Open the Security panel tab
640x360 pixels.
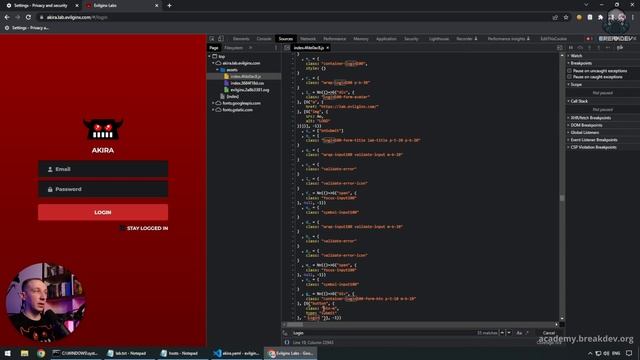tap(411, 39)
